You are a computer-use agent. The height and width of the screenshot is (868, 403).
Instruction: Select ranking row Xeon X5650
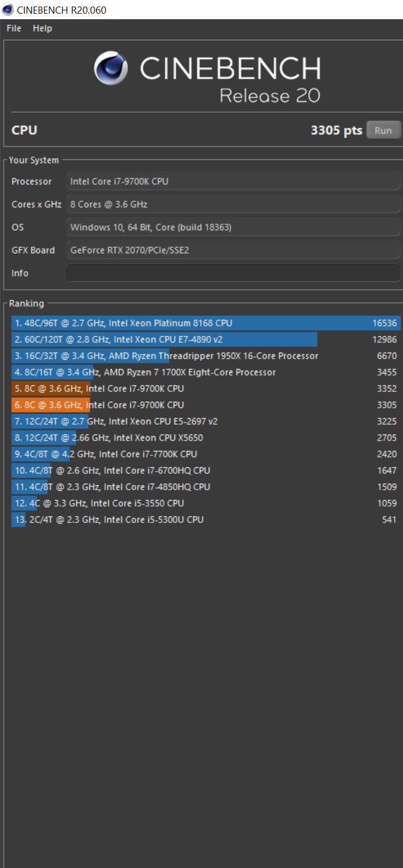pyautogui.click(x=206, y=438)
